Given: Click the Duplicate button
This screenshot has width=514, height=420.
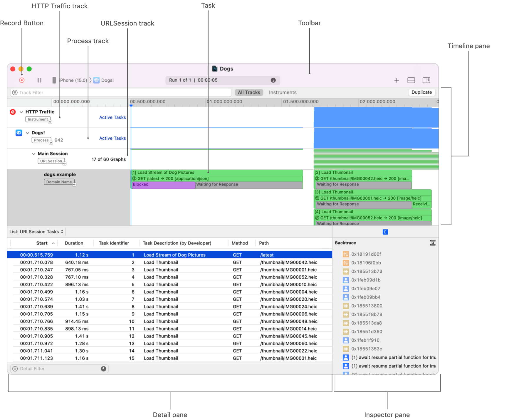Looking at the screenshot, I should pyautogui.click(x=421, y=92).
